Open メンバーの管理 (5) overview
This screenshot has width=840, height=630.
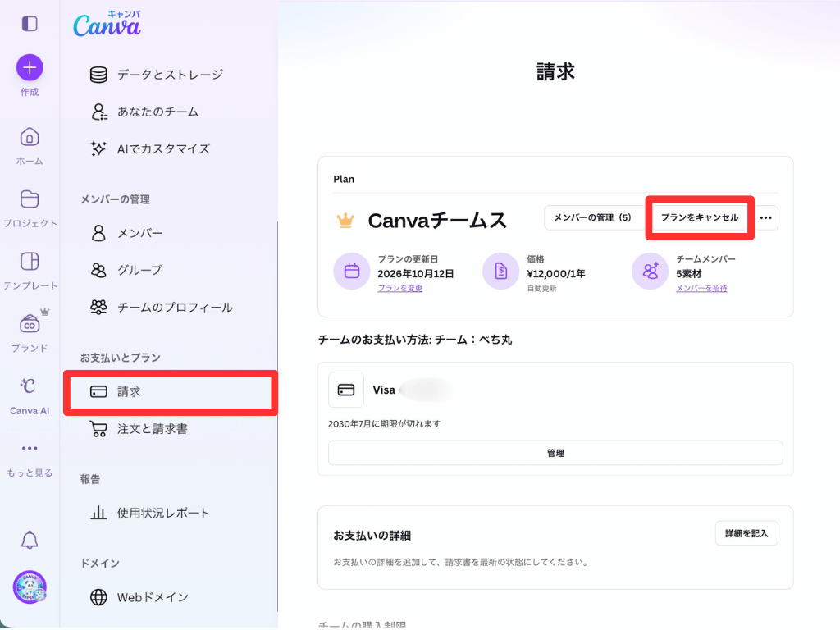[594, 217]
